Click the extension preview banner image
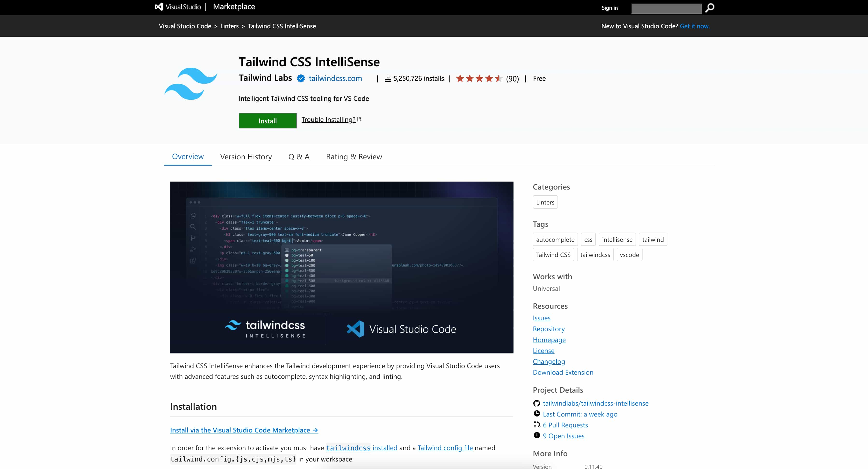The image size is (868, 469). tap(341, 267)
